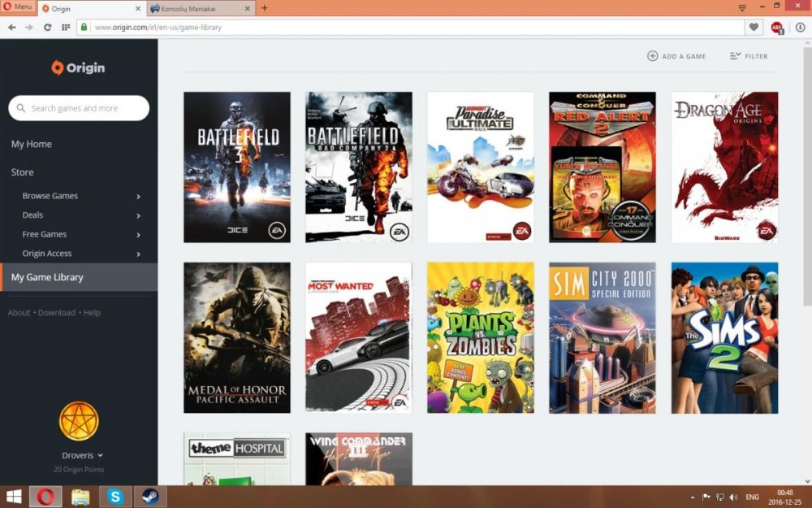The width and height of the screenshot is (812, 508).
Task: Go to My Home
Action: (x=32, y=144)
